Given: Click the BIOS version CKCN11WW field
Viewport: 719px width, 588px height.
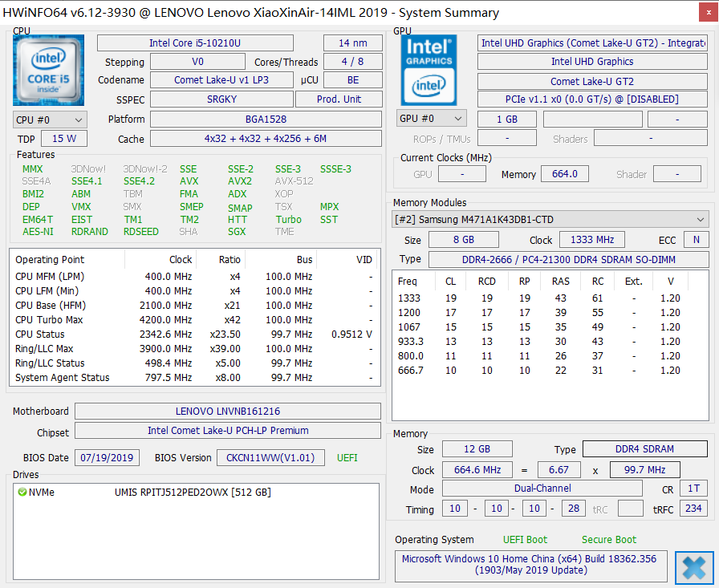Looking at the screenshot, I should point(270,457).
